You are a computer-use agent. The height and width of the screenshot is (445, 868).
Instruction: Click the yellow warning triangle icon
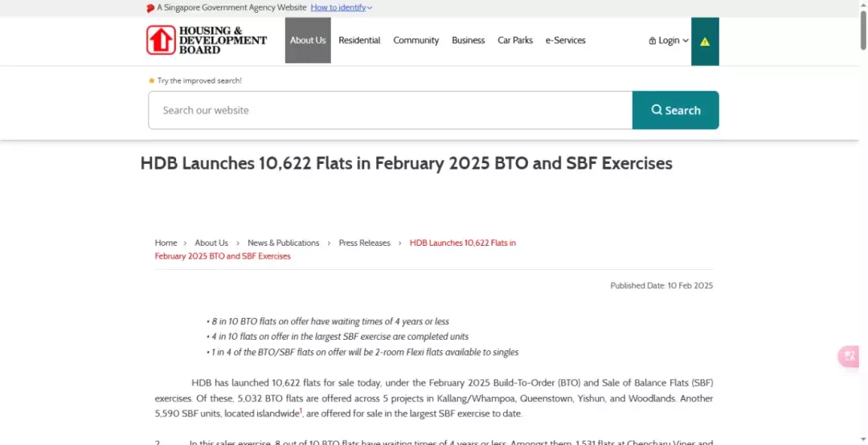tap(705, 42)
